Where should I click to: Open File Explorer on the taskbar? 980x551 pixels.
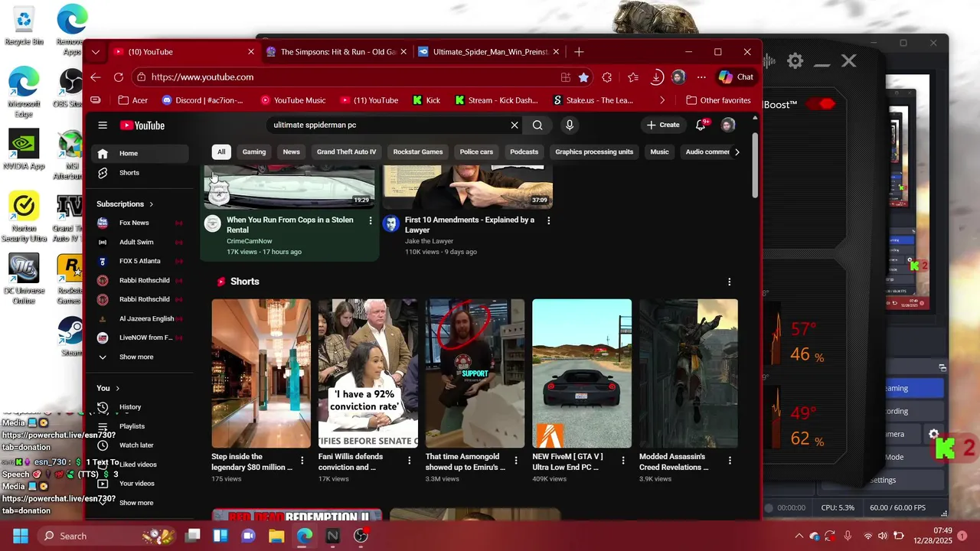276,536
